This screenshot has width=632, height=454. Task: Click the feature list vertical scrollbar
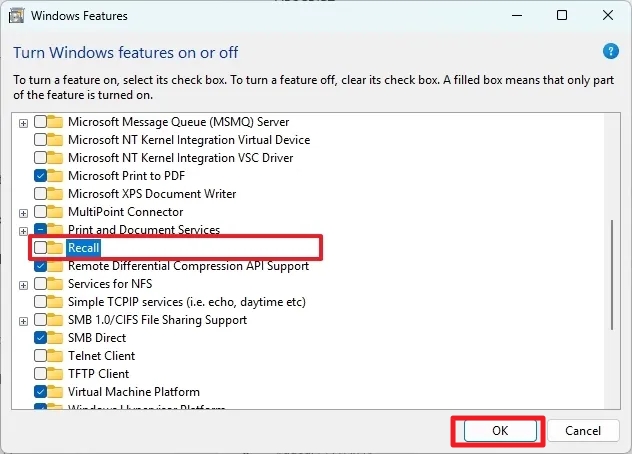(610, 275)
